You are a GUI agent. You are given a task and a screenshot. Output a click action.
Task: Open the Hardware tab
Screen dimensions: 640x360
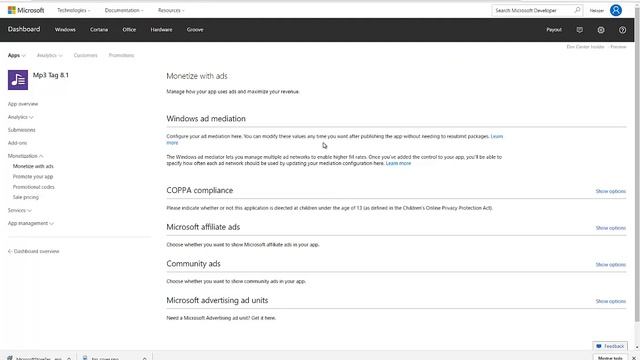161,30
